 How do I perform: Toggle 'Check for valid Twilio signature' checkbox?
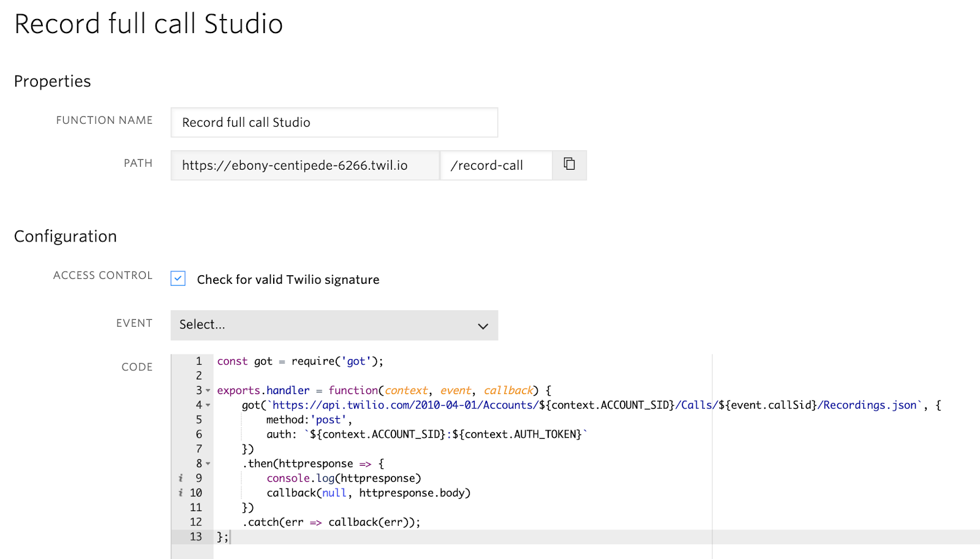[x=178, y=278]
